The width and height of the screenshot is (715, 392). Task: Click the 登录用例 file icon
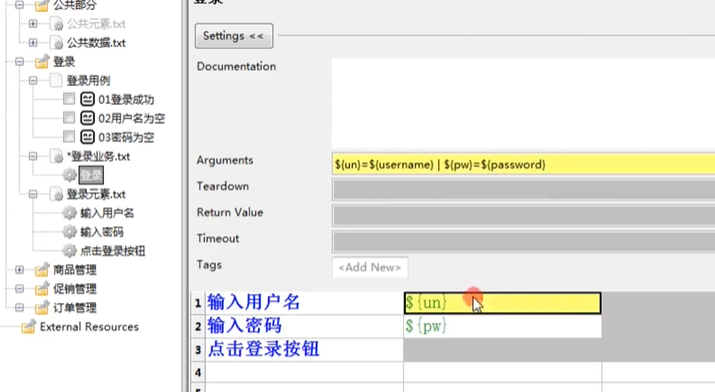56,81
